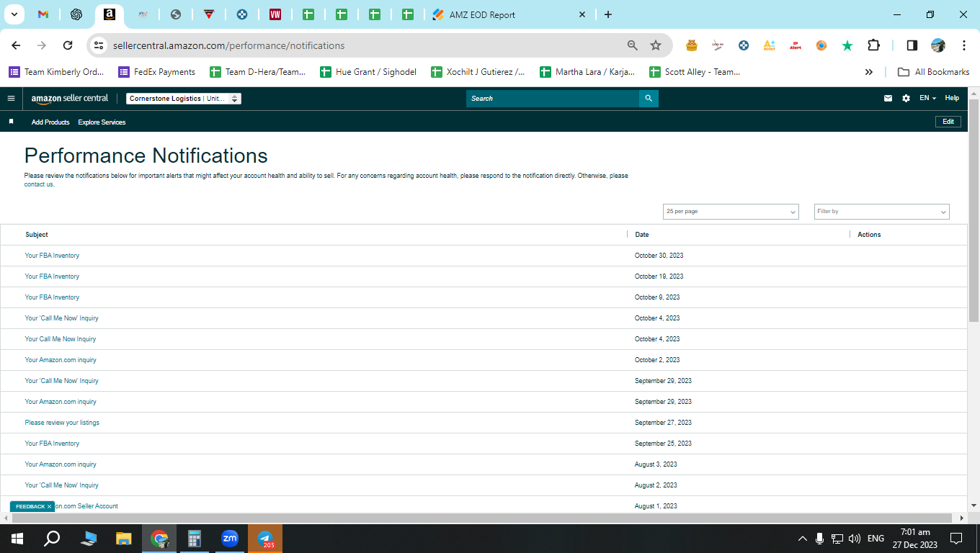Open the Chrome profile avatar
Screen dimensions: 980x553
point(937,45)
